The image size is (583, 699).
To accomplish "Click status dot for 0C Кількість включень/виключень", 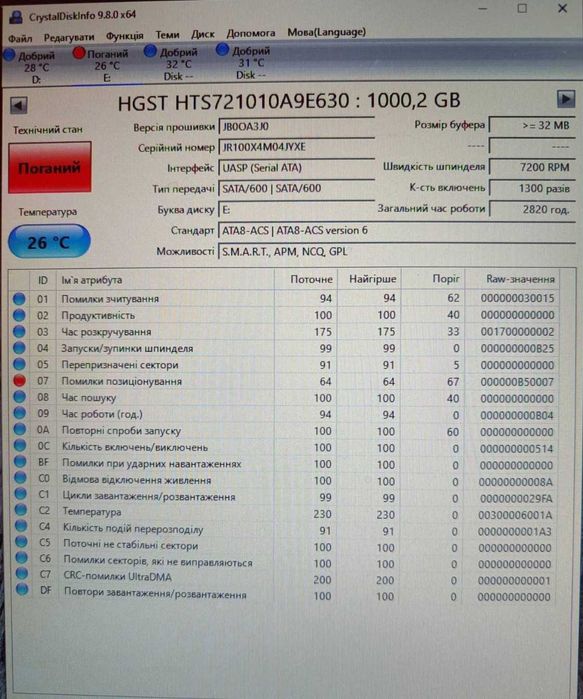I will [20, 445].
